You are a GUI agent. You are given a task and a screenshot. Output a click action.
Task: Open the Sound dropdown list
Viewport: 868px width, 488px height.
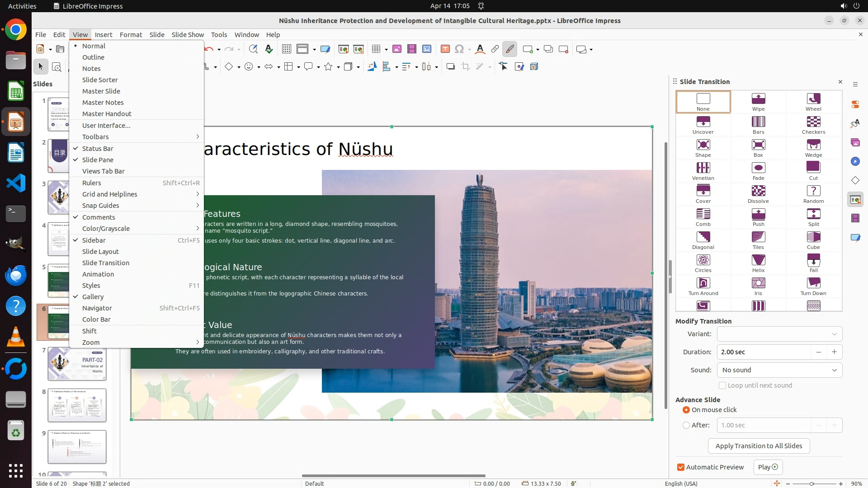pyautogui.click(x=779, y=370)
